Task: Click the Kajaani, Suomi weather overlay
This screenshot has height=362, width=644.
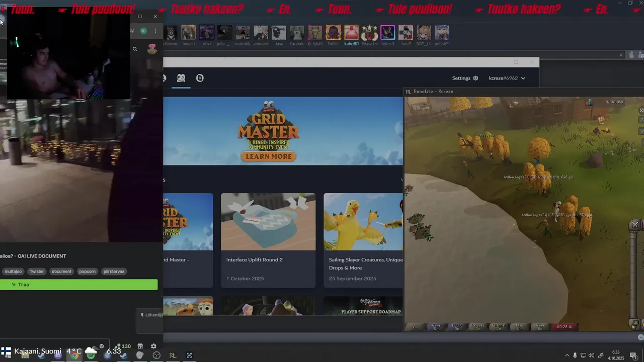Action: (x=62, y=351)
